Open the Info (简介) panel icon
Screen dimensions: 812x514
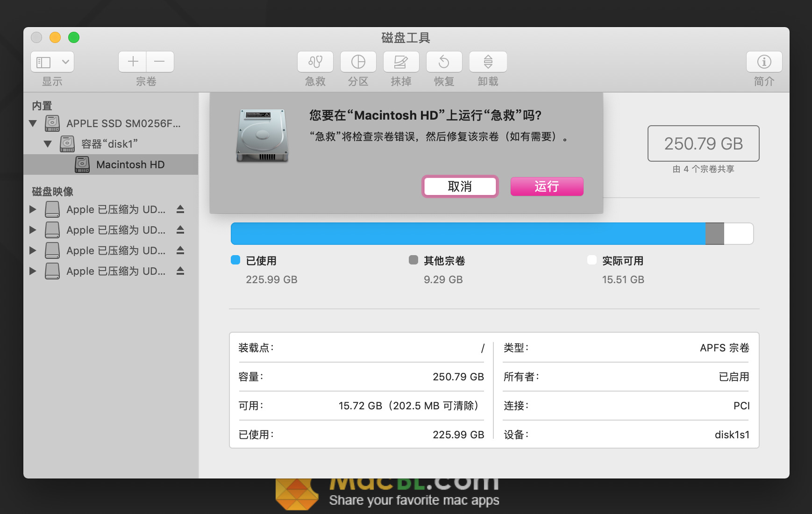click(x=764, y=62)
